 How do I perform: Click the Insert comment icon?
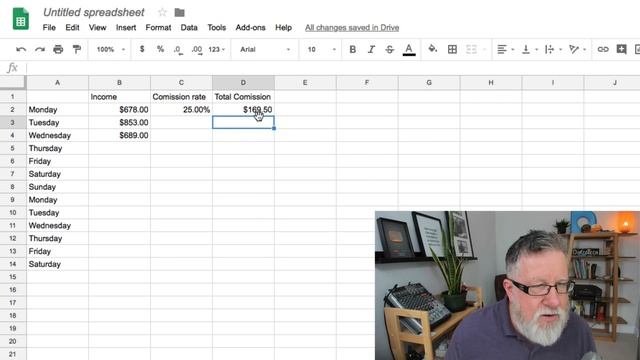click(x=621, y=49)
